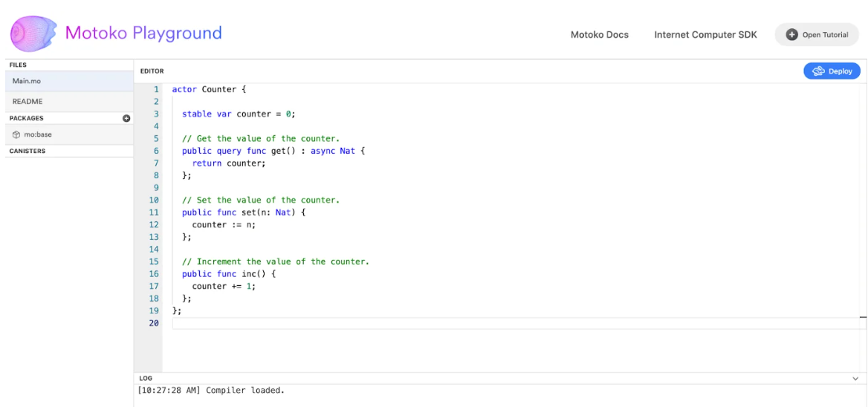This screenshot has height=407, width=868.
Task: Click the 'Compiler loaded' log entry
Action: click(x=211, y=391)
